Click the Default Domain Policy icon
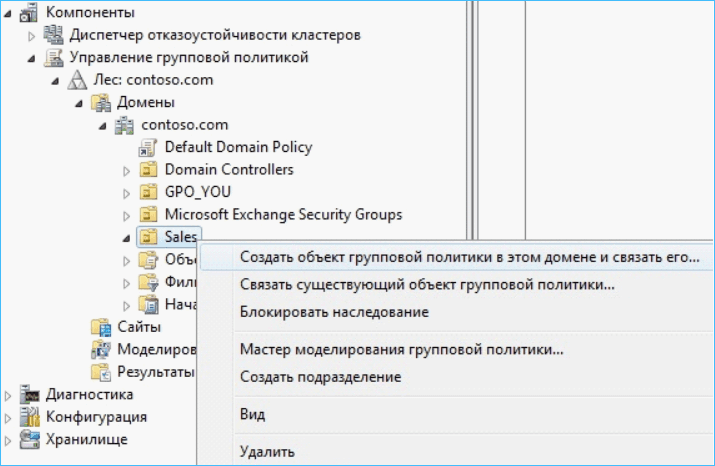The width and height of the screenshot is (715, 466). (149, 147)
